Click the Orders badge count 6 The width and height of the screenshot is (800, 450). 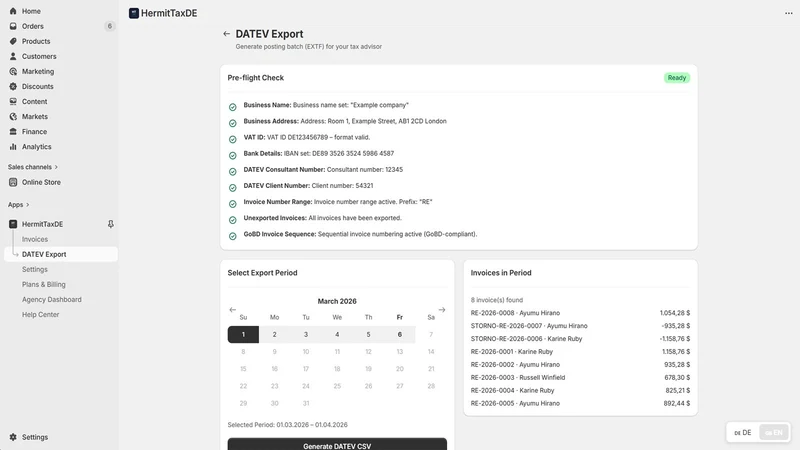coord(109,26)
